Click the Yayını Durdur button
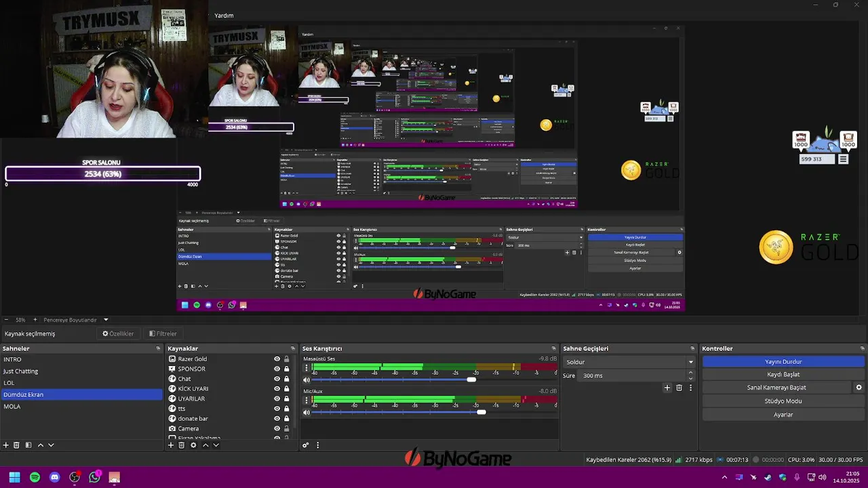Viewport: 868px width, 488px height. [783, 362]
